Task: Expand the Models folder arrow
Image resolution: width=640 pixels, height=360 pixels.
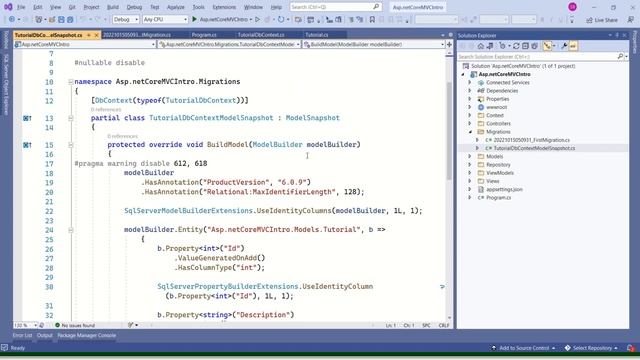Action: [470, 156]
